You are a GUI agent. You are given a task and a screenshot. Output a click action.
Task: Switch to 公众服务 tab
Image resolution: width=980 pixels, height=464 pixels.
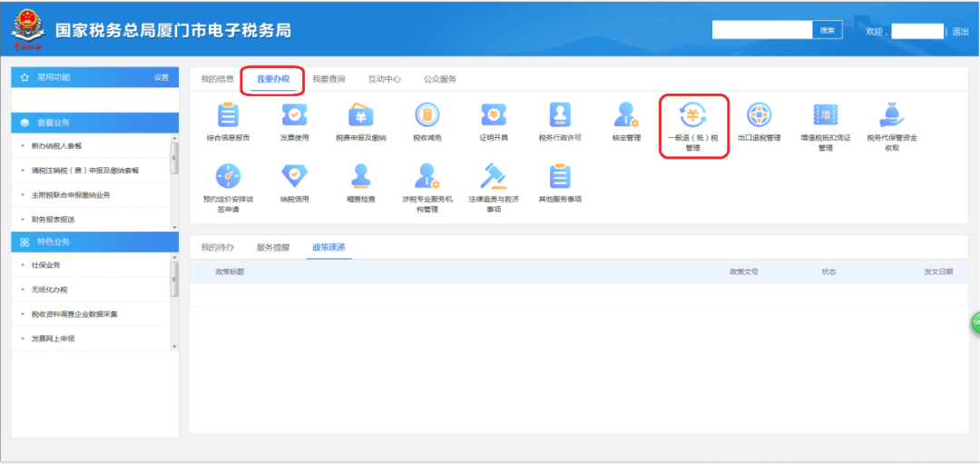(440, 79)
